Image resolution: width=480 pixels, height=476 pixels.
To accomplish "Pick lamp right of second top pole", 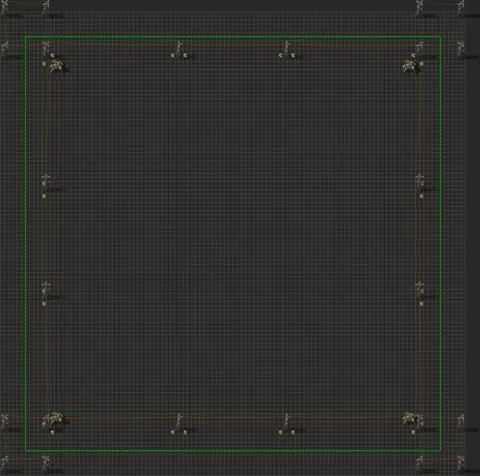I will 186,56.
